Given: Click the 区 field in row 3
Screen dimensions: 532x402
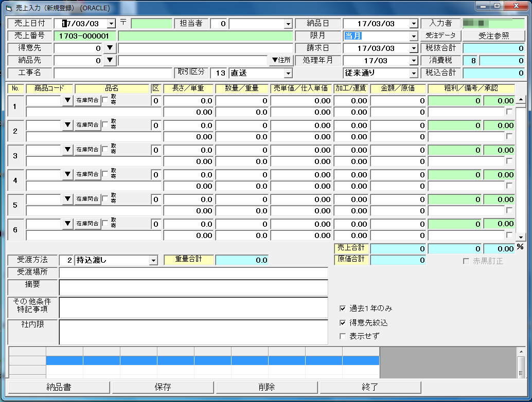Looking at the screenshot, I should click(x=156, y=150).
